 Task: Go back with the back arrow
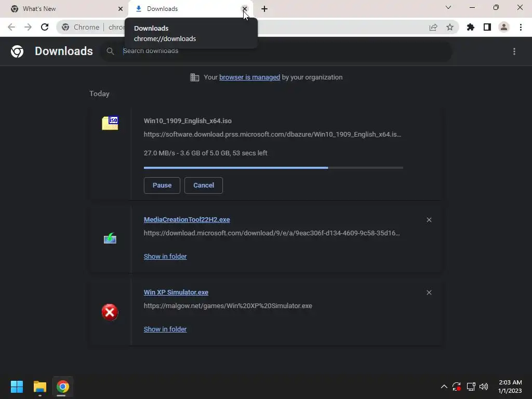(x=11, y=27)
